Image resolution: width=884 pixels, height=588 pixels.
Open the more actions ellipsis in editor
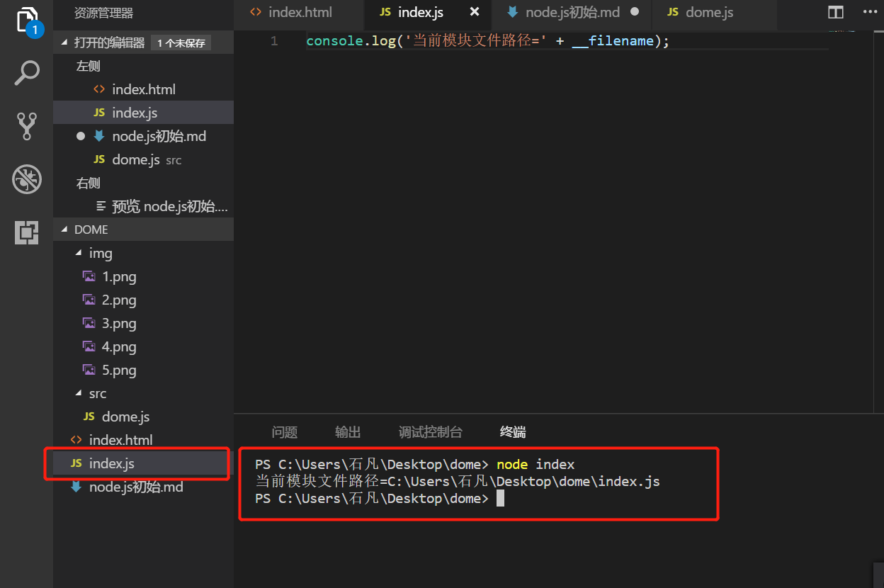click(x=869, y=13)
